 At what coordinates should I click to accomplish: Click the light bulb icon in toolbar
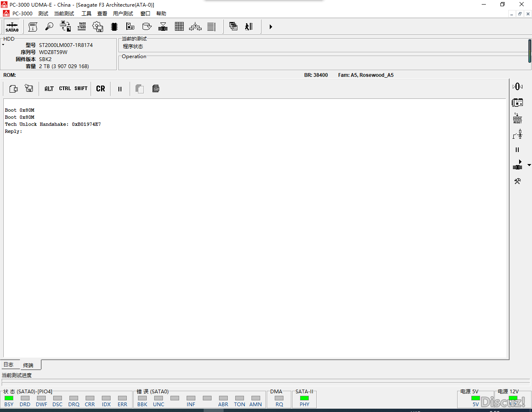click(x=49, y=27)
